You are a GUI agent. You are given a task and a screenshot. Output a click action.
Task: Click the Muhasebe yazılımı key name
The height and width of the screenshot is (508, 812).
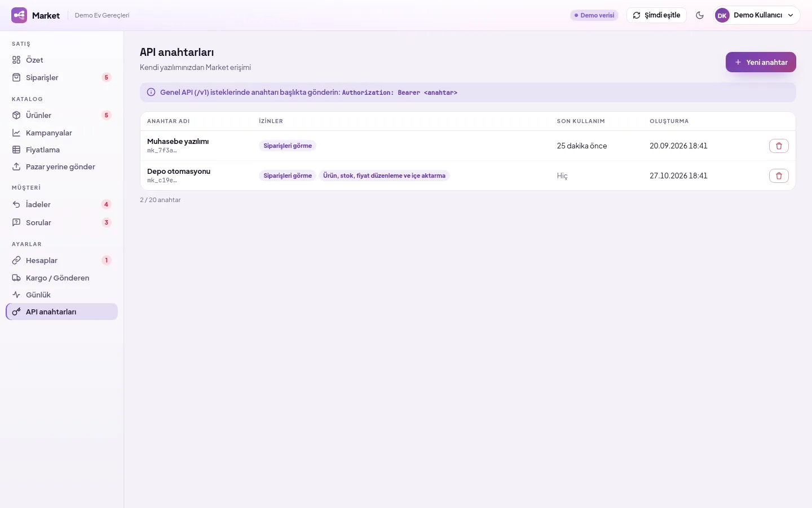(178, 141)
